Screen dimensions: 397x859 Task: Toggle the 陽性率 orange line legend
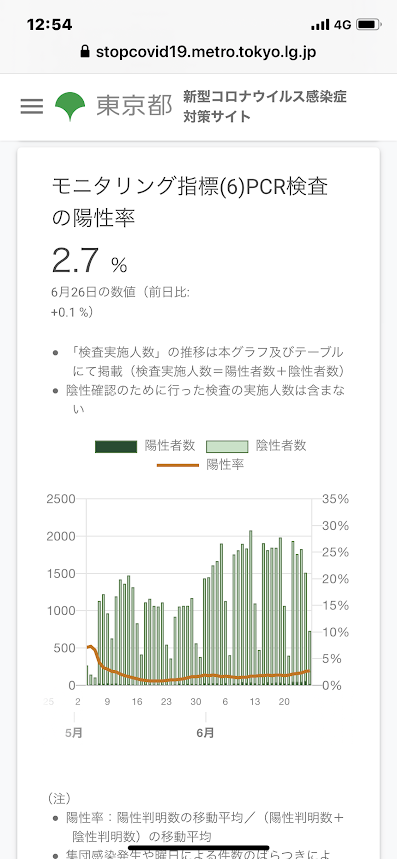[178, 466]
